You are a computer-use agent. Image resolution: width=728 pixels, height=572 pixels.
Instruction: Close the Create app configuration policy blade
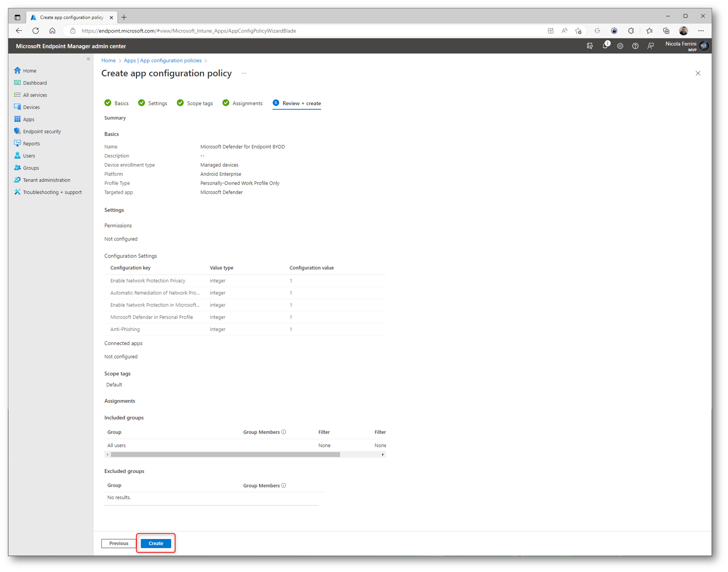pyautogui.click(x=698, y=73)
